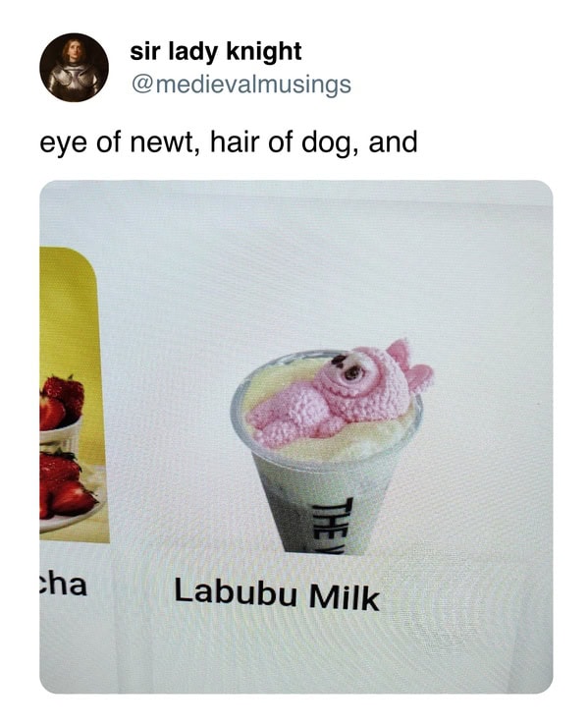Select the tweet text about eye of newt
The image size is (588, 727).
229,142
